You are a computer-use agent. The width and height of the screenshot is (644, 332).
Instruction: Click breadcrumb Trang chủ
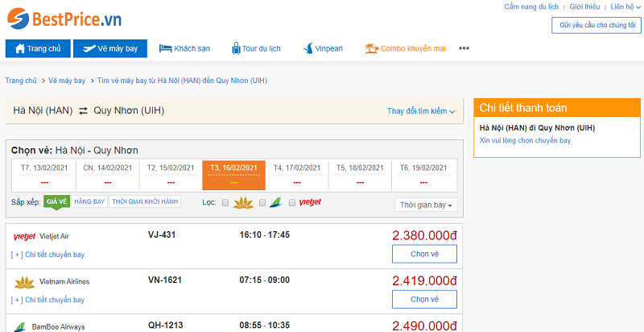pyautogui.click(x=21, y=81)
